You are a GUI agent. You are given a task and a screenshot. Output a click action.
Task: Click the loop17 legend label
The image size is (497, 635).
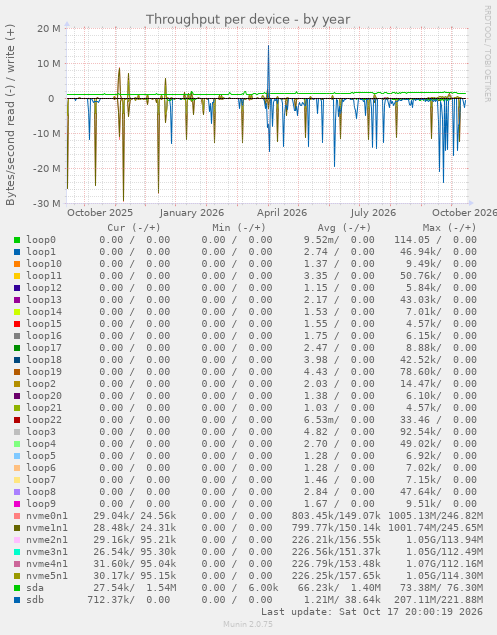44,348
